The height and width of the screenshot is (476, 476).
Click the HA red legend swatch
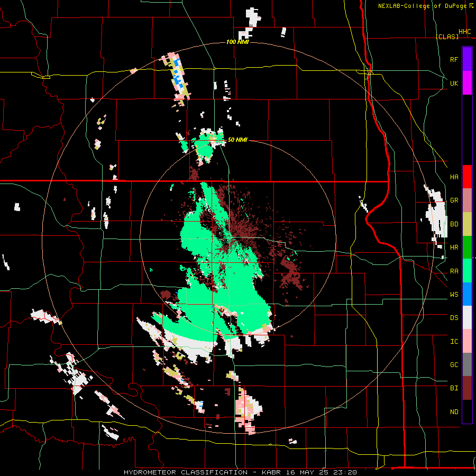click(467, 177)
